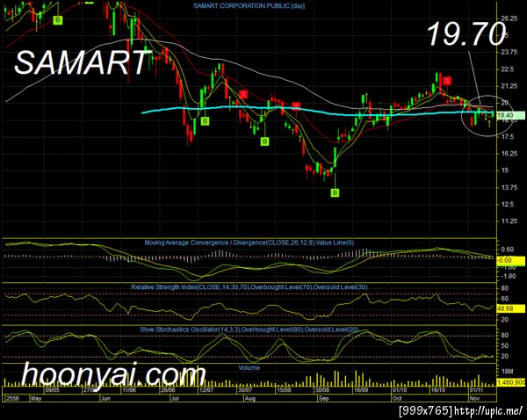Image resolution: width=527 pixels, height=420 pixels.
Task: Click the 11/06 date label
Action: tap(129, 390)
